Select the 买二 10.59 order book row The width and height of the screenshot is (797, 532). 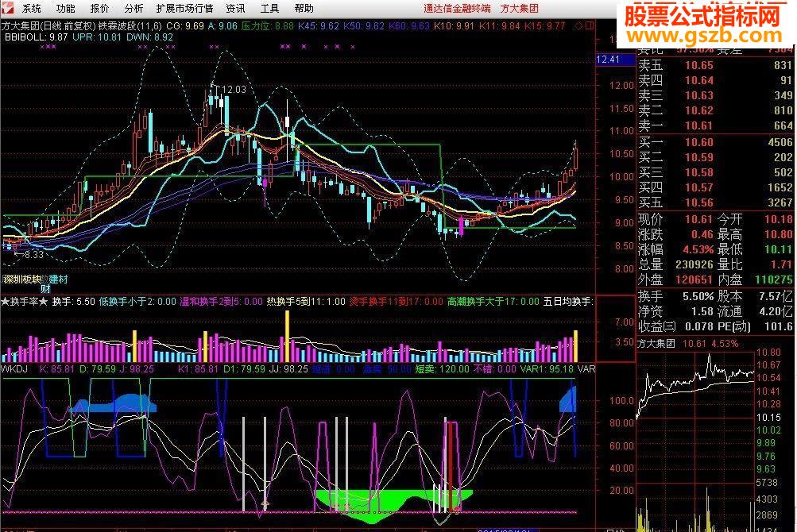(x=715, y=157)
